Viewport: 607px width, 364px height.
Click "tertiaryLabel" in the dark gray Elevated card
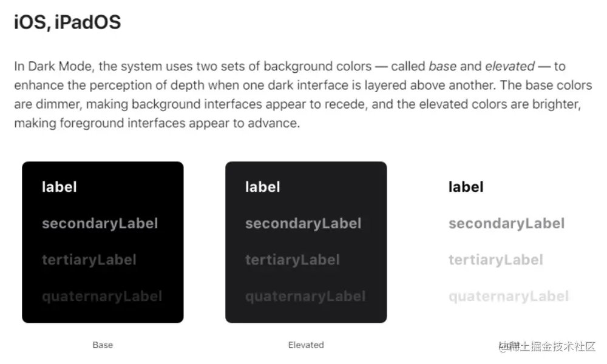(292, 260)
